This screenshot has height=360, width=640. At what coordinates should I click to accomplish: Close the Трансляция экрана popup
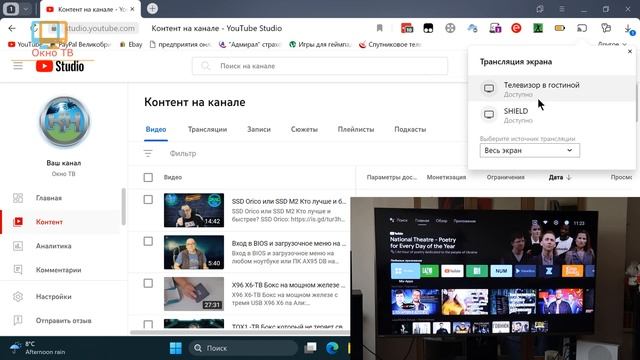pyautogui.click(x=630, y=51)
